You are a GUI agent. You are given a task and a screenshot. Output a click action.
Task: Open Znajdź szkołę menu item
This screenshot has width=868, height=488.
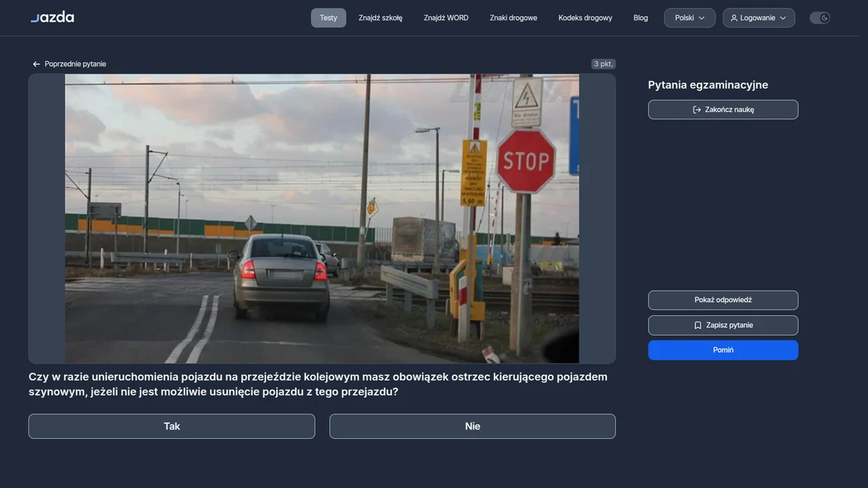(x=380, y=18)
